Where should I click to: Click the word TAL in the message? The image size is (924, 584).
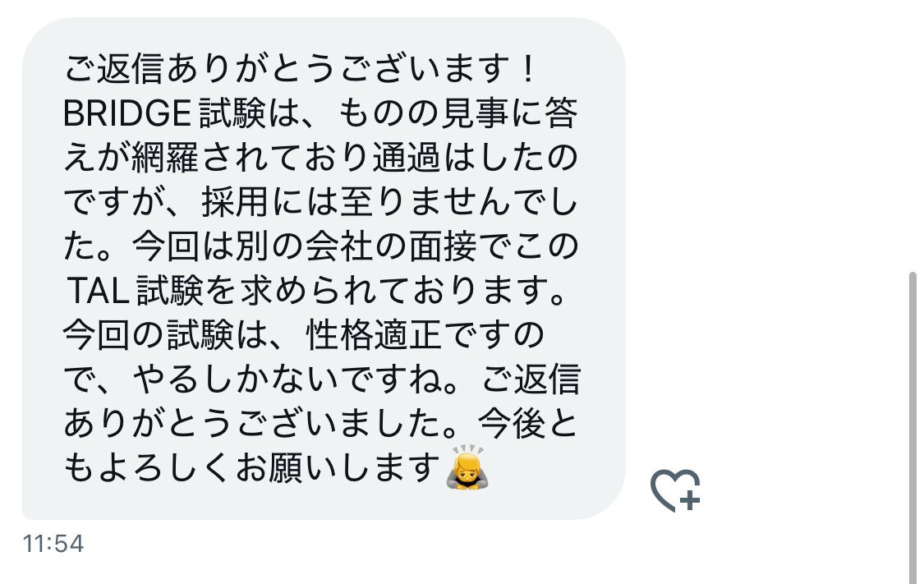click(x=99, y=291)
